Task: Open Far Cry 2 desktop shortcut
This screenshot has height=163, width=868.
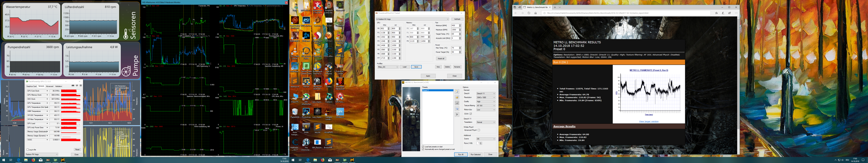Action: point(328,37)
